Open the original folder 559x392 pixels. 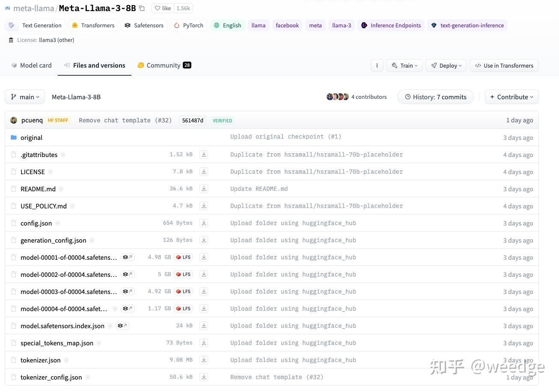click(31, 137)
